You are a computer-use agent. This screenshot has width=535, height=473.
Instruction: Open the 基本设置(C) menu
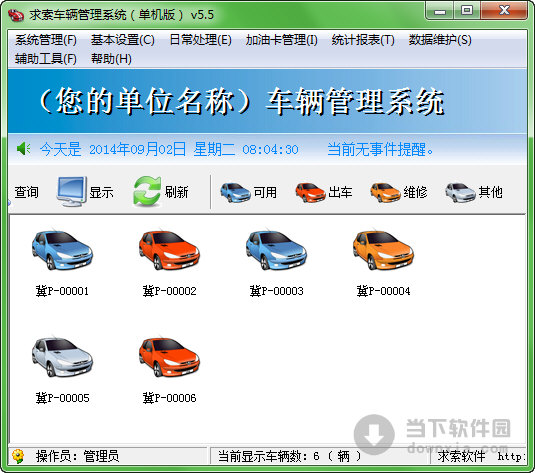[122, 40]
